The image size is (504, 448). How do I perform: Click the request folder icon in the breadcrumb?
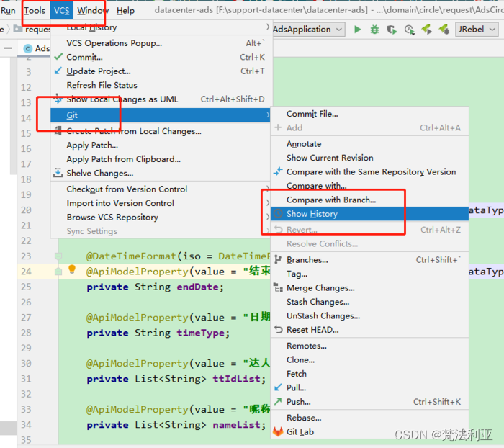(18, 30)
